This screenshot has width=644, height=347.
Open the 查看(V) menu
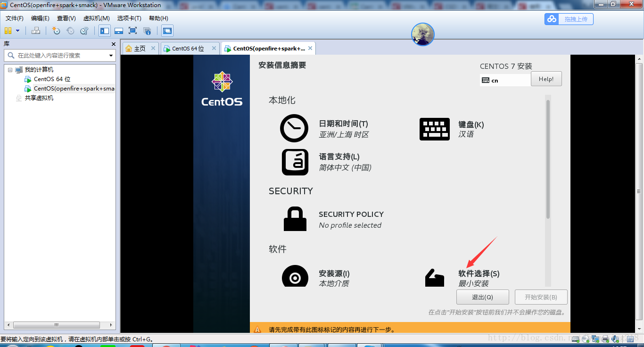[66, 18]
